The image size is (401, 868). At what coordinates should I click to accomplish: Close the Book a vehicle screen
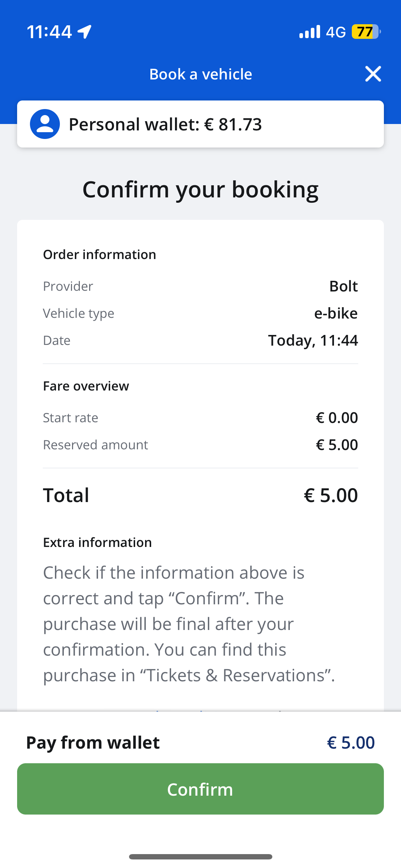[x=373, y=74]
